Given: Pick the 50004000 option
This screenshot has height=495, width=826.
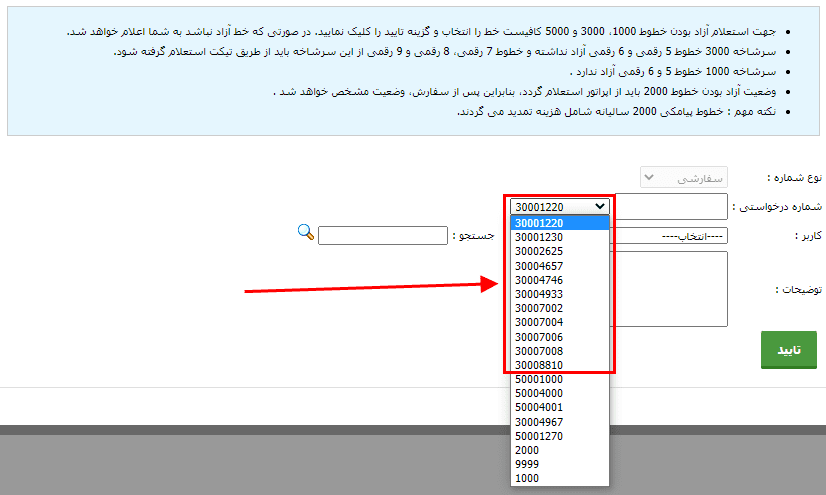Looking at the screenshot, I should click(x=560, y=394).
